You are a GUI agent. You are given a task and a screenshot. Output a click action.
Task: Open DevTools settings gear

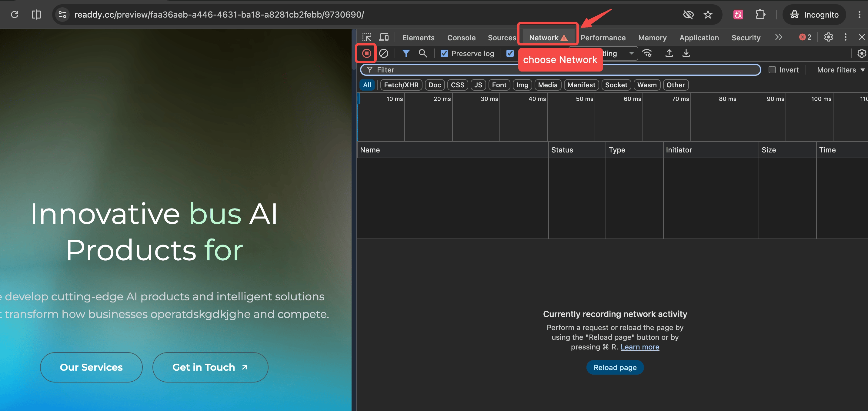(x=828, y=37)
